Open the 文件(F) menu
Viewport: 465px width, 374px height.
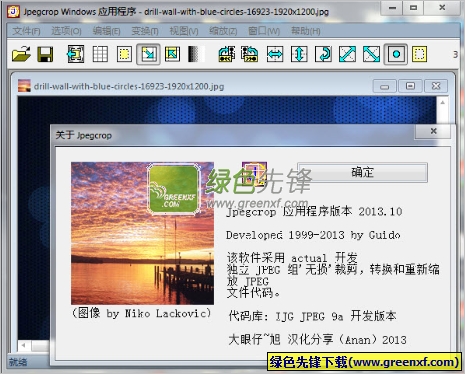[x=26, y=31]
